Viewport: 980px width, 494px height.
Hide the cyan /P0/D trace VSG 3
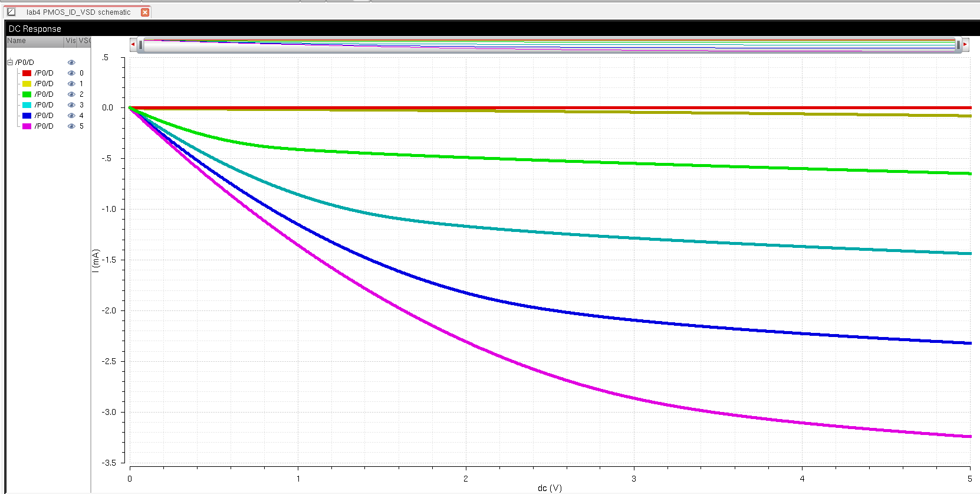point(71,105)
